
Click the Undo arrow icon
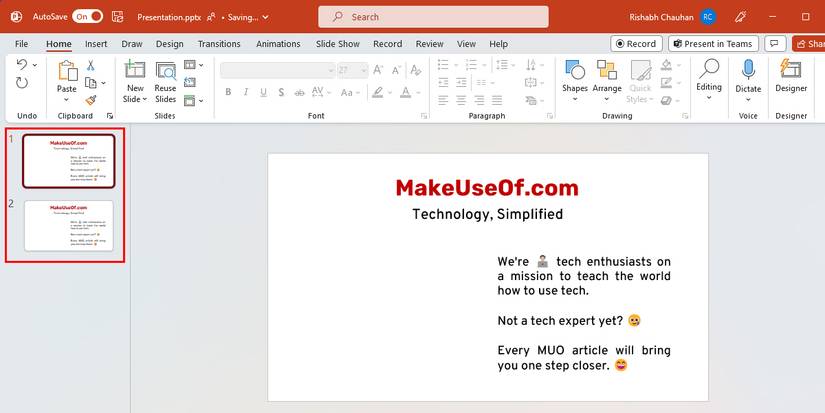pyautogui.click(x=22, y=64)
